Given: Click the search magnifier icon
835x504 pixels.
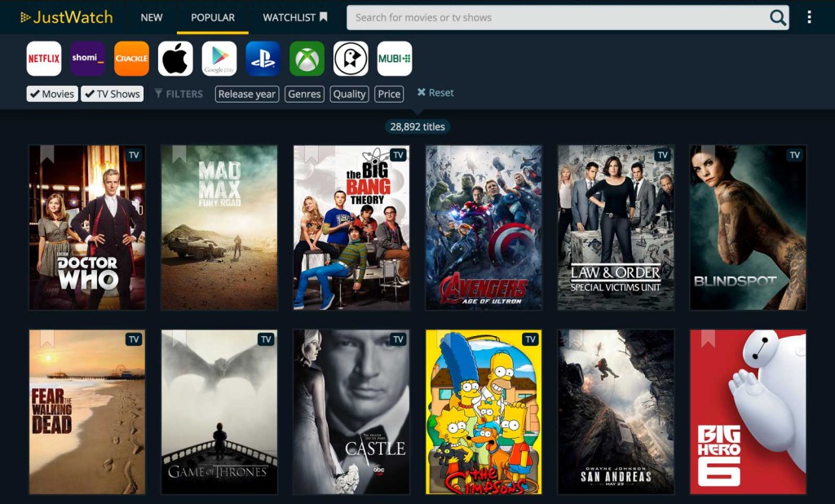Looking at the screenshot, I should click(x=777, y=18).
